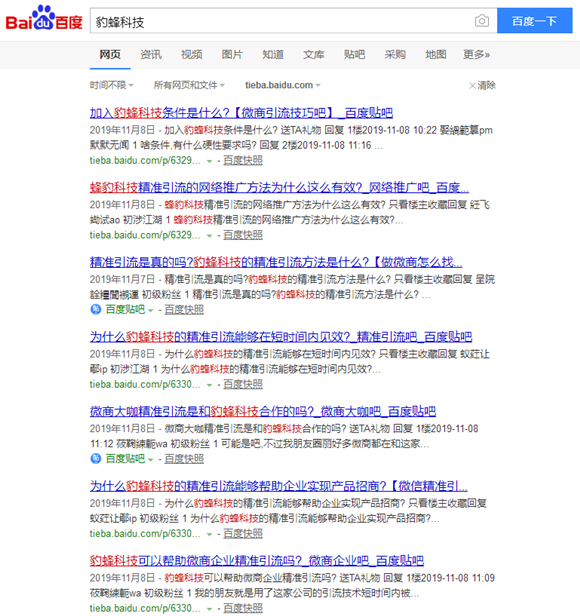580x616 pixels.
Task: Click Tieba icon under 精准引流是真的吗 result
Action: (95, 310)
